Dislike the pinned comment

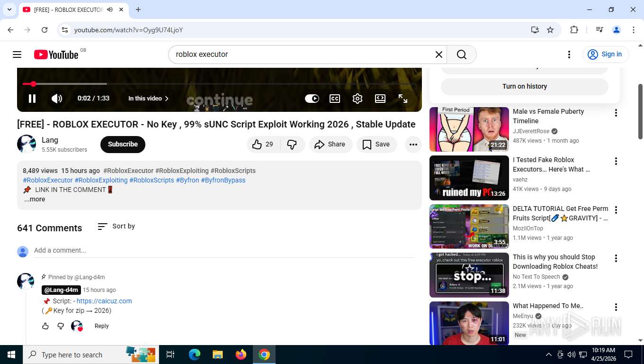point(61,326)
